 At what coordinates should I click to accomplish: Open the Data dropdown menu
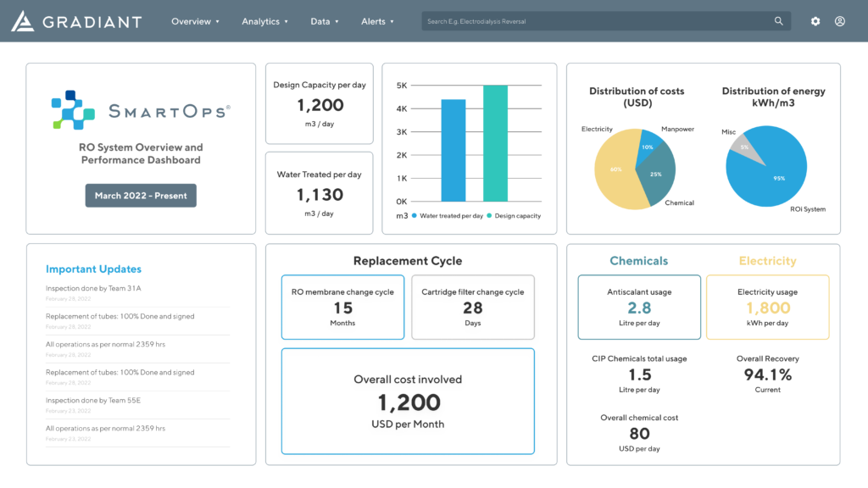click(x=325, y=21)
